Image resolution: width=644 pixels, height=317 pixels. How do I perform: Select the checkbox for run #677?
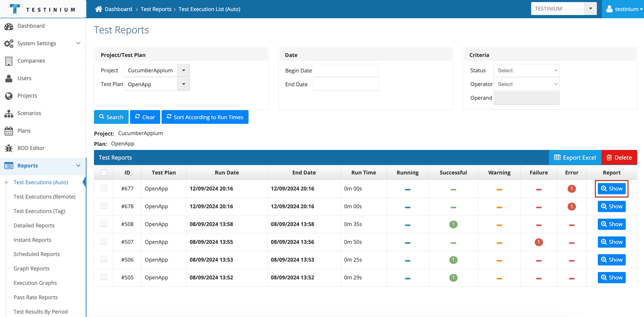coord(104,188)
